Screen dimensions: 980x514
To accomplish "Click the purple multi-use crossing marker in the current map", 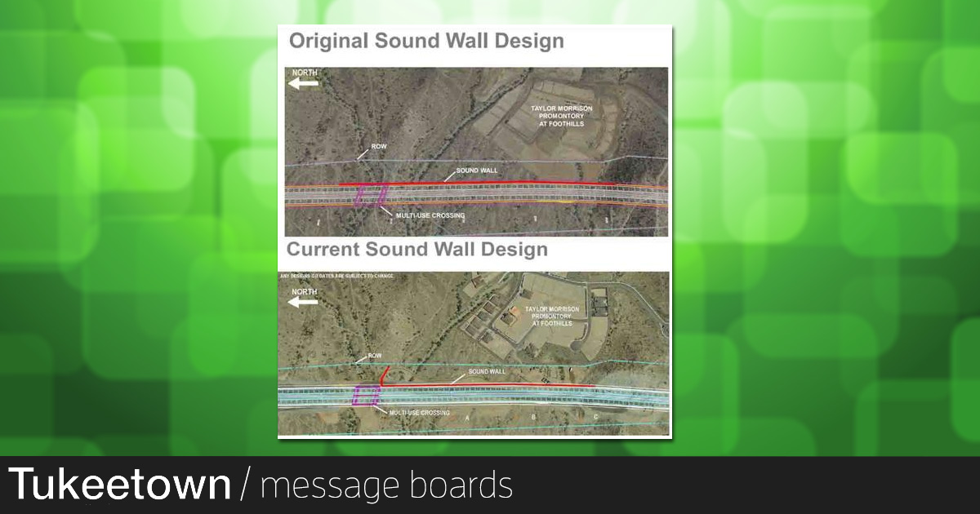I will tap(366, 395).
